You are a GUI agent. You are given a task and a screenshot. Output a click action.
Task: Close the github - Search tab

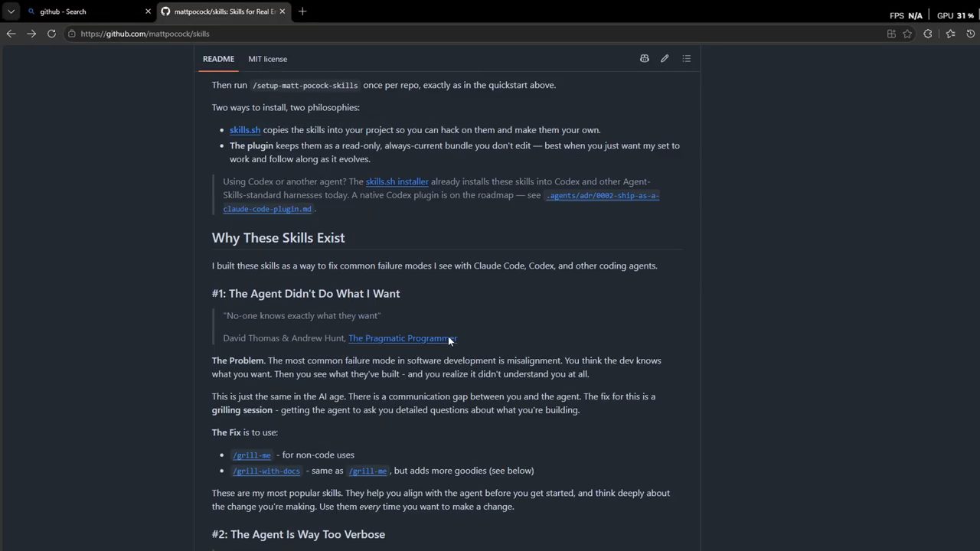[149, 11]
